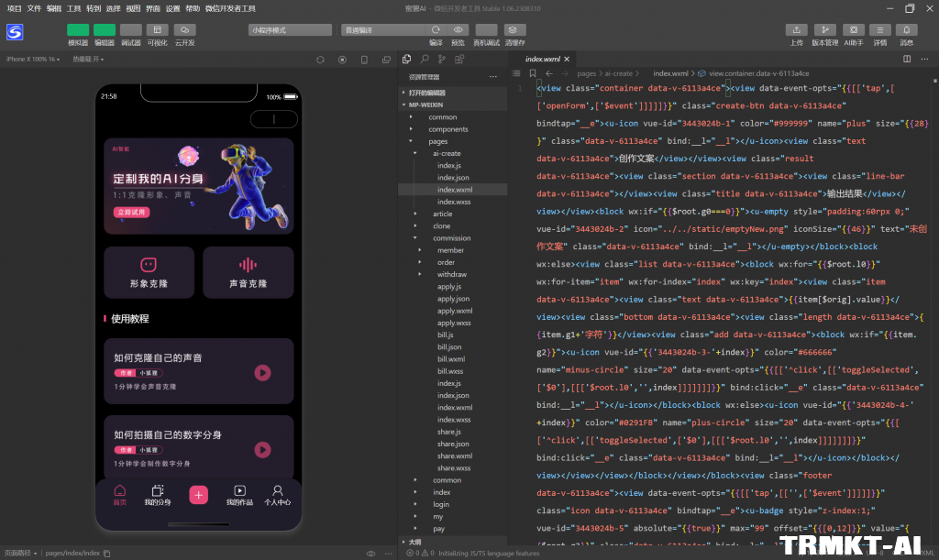Click the preview (预览) eye icon
This screenshot has height=560, width=939.
[x=458, y=30]
